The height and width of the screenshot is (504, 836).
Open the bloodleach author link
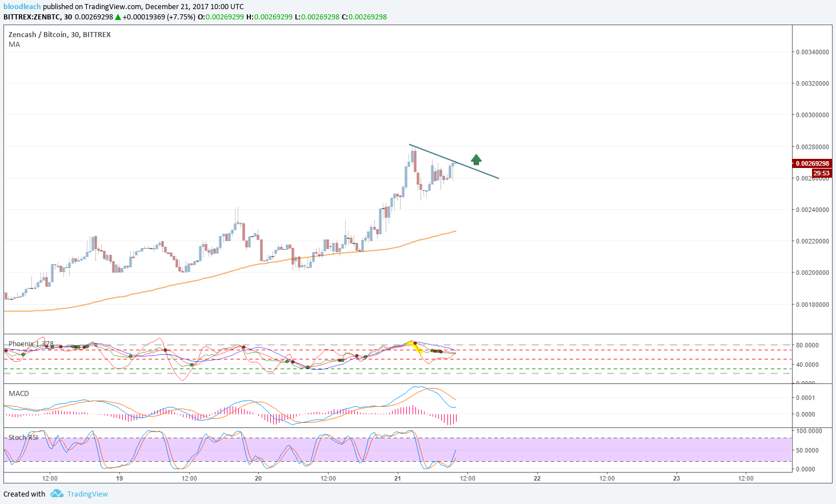tap(22, 7)
